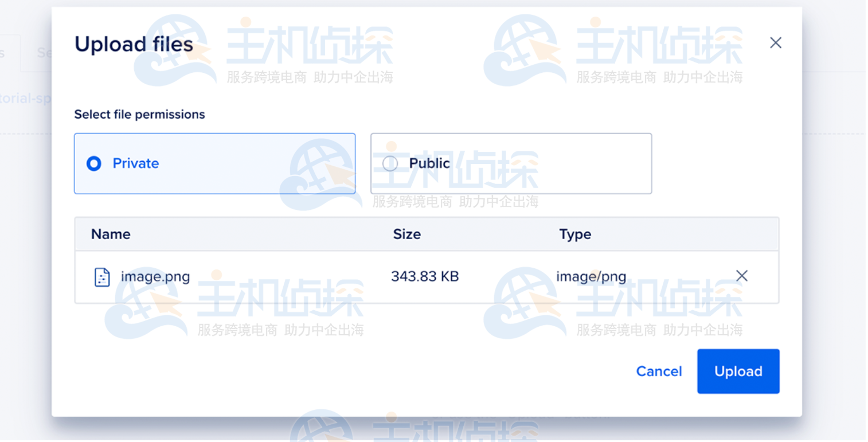This screenshot has width=868, height=442.
Task: Click the image.png file name
Action: pyautogui.click(x=155, y=277)
